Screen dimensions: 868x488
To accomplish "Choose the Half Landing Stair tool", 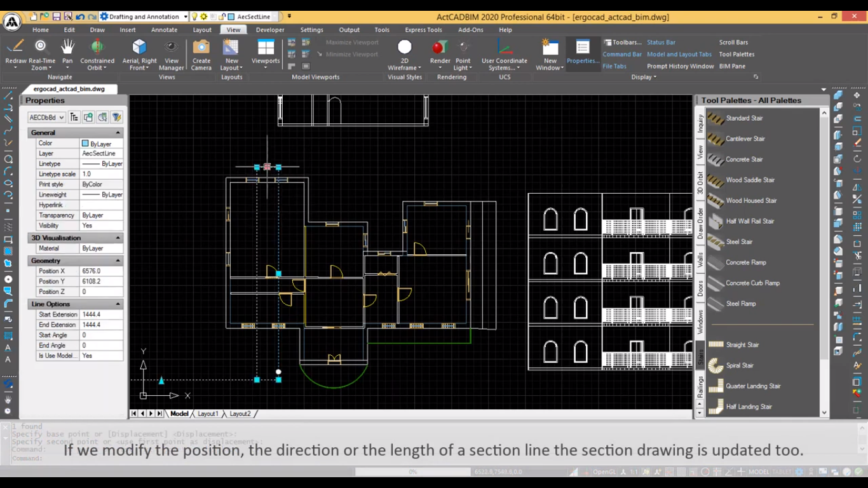I will pyautogui.click(x=749, y=407).
